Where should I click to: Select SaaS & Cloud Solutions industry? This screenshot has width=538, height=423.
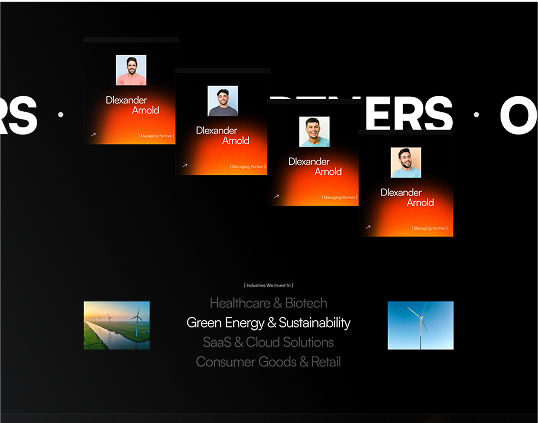point(268,342)
